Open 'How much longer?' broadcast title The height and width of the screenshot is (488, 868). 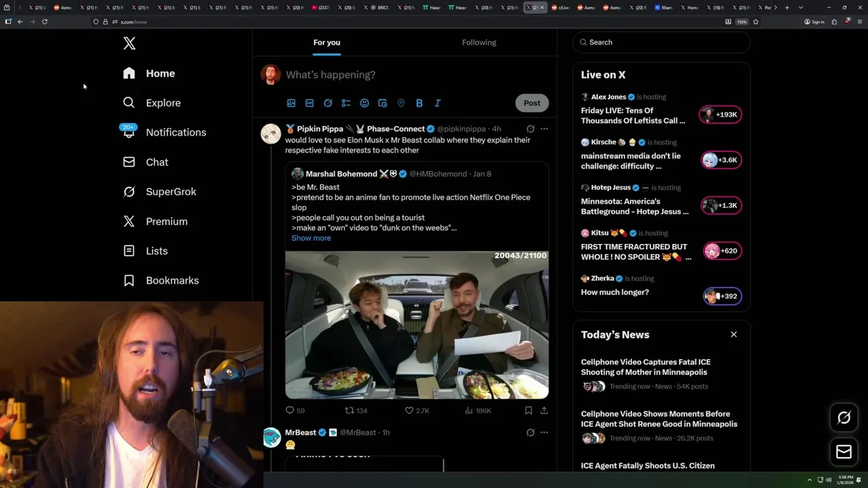coord(615,292)
